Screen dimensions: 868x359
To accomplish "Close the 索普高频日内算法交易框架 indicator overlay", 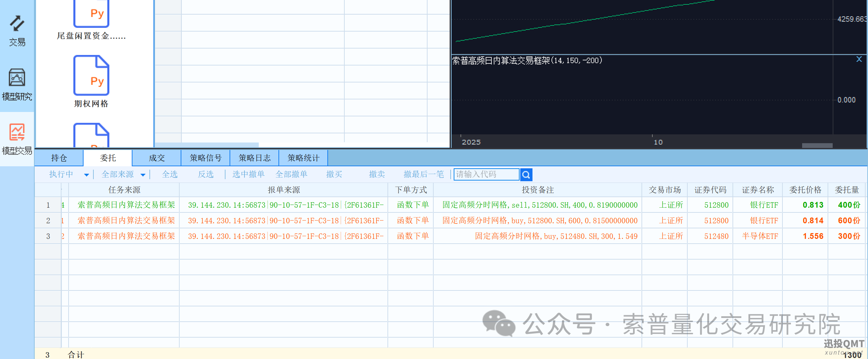I will 859,59.
